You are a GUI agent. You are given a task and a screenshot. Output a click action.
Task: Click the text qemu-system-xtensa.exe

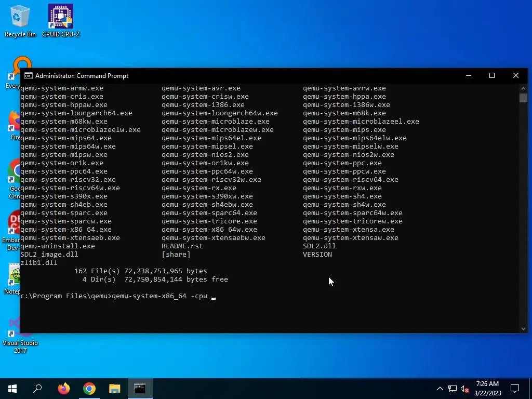349,229
